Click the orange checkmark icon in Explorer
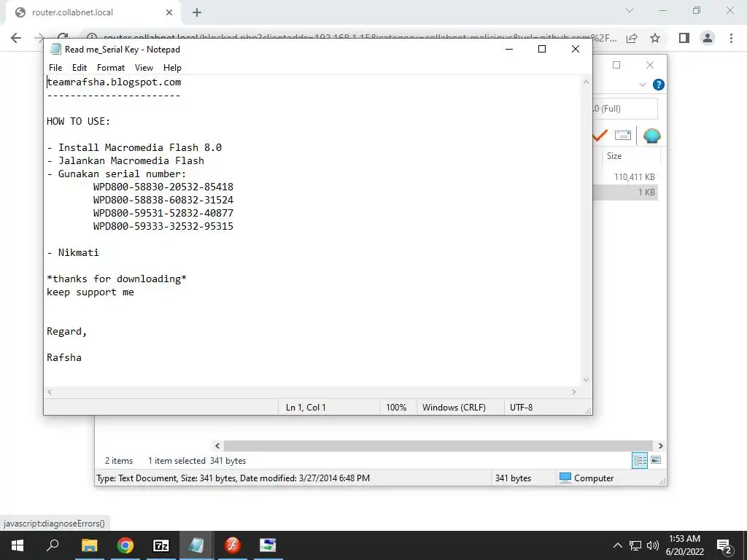The height and width of the screenshot is (560, 747). [600, 136]
